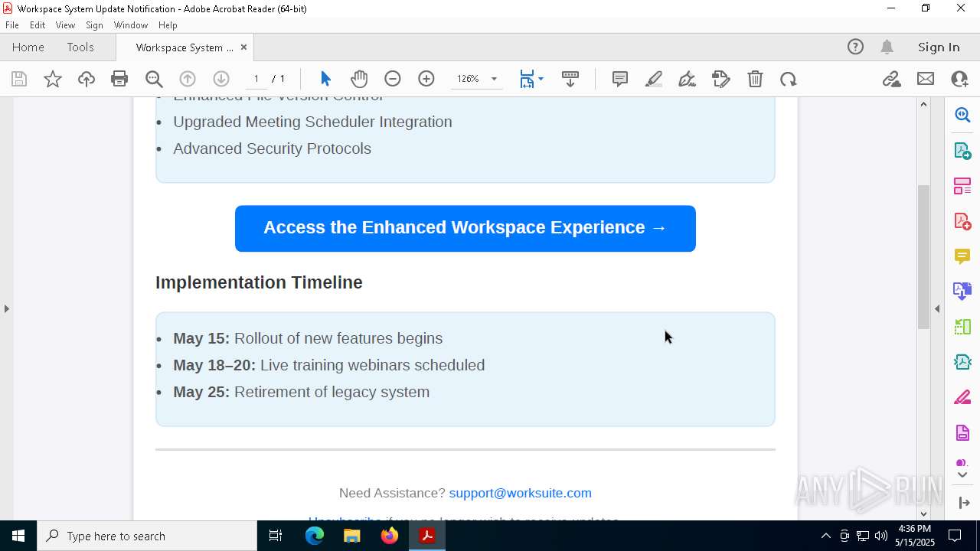Open the File menu
The image size is (980, 551).
tap(12, 25)
